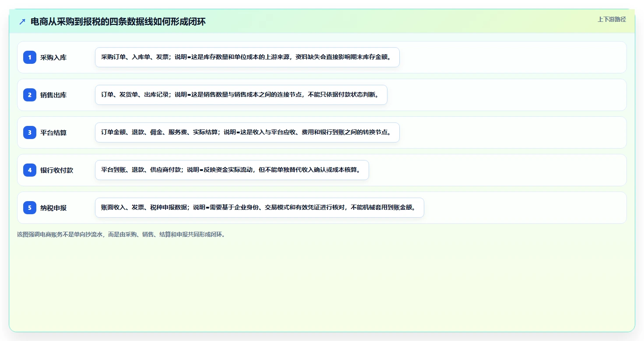
Task: Open the description box starting 订单、发货单、出库记录
Action: click(241, 95)
